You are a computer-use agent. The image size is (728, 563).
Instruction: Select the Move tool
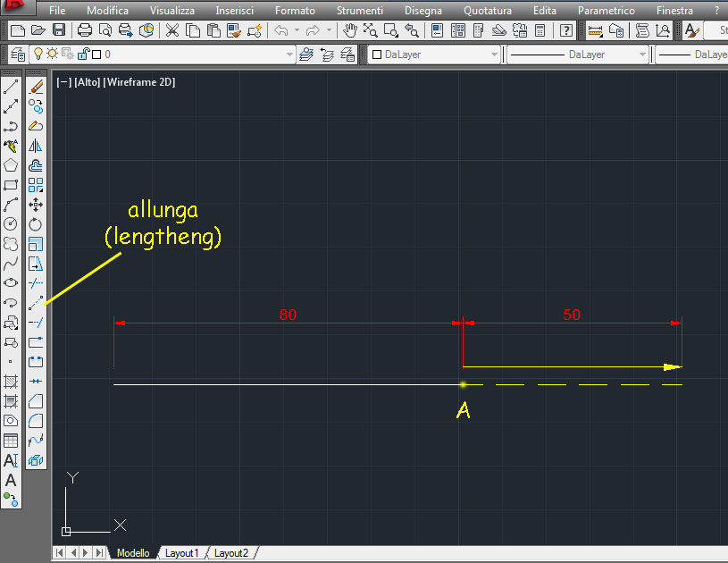coord(36,205)
